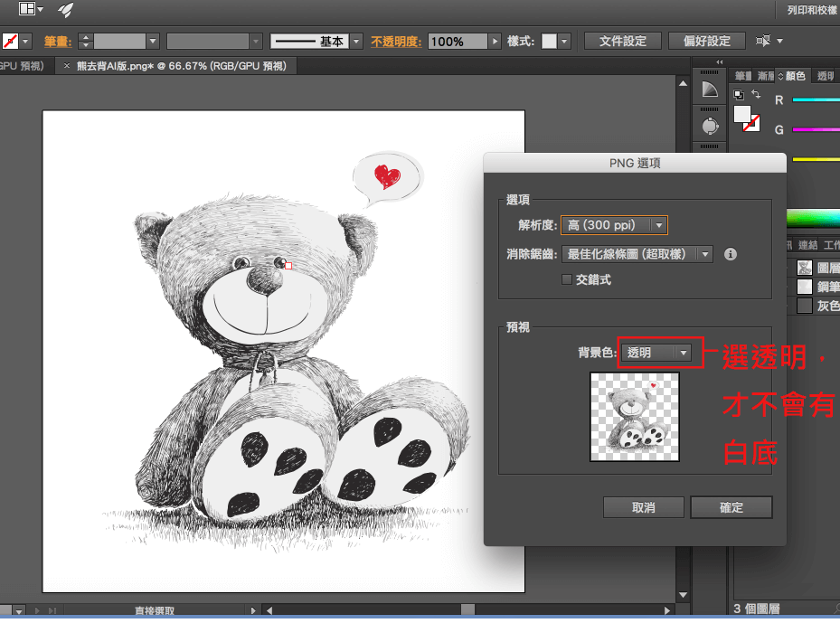Open the Color Guide panel icon
This screenshot has width=840, height=623.
(x=710, y=90)
